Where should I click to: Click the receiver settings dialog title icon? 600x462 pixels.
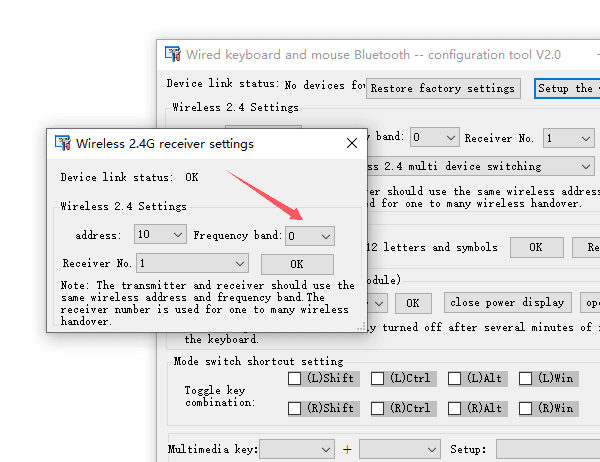63,143
